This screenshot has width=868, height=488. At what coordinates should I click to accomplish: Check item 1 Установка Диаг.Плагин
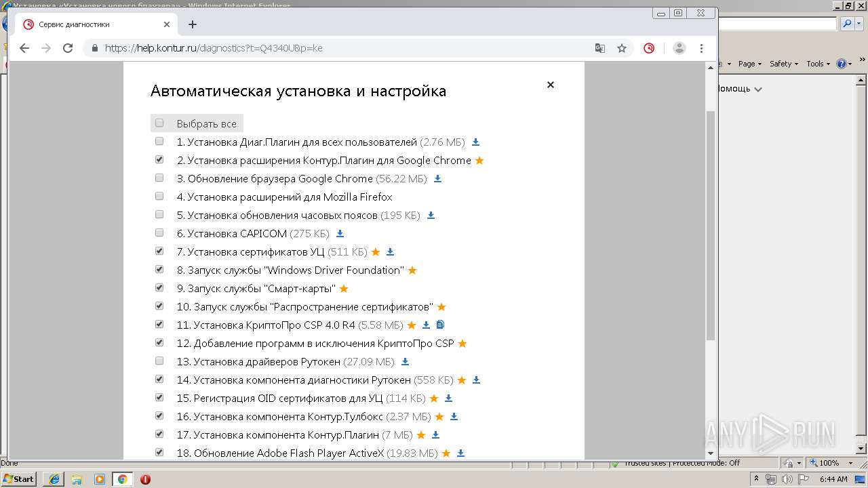click(x=159, y=142)
